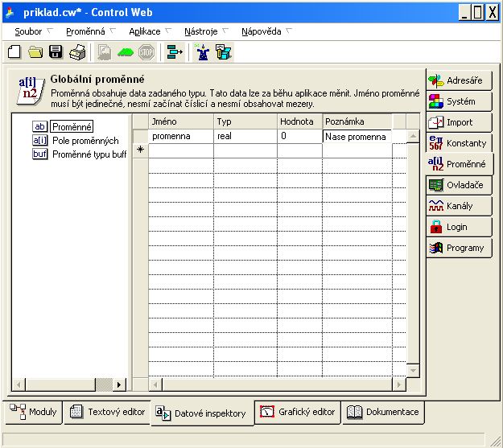Click the New file toolbar icon
Image resolution: width=503 pixels, height=448 pixels.
tap(14, 52)
